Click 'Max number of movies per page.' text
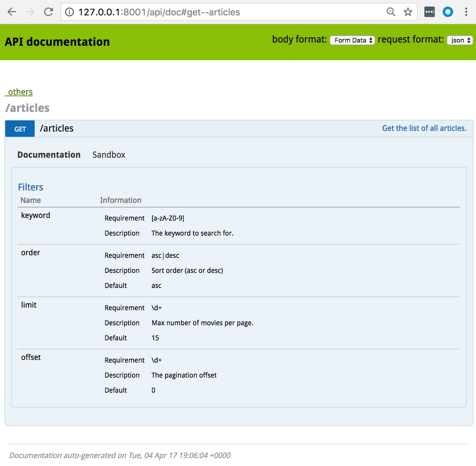Screen dimensions: 476x466 [203, 323]
